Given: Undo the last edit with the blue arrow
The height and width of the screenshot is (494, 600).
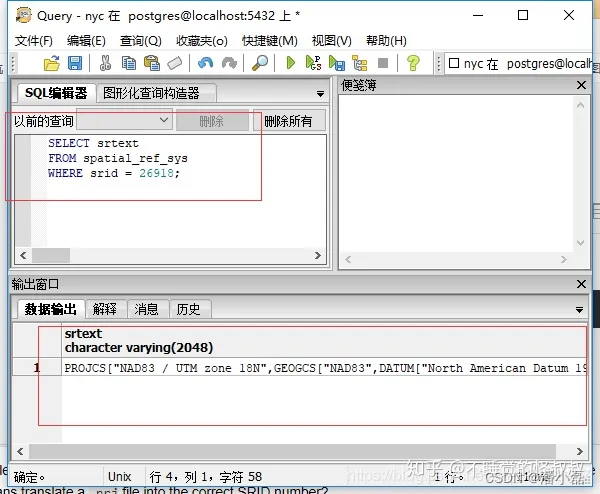Looking at the screenshot, I should pyautogui.click(x=205, y=63).
